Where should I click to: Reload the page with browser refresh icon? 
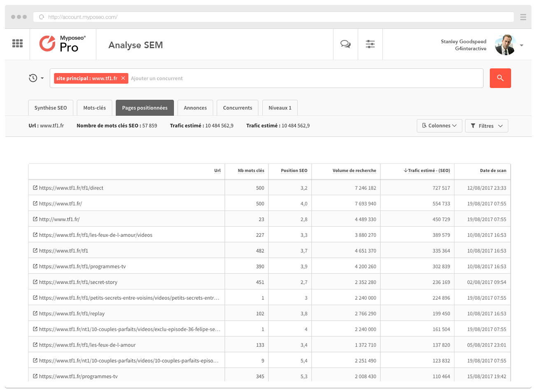[41, 17]
